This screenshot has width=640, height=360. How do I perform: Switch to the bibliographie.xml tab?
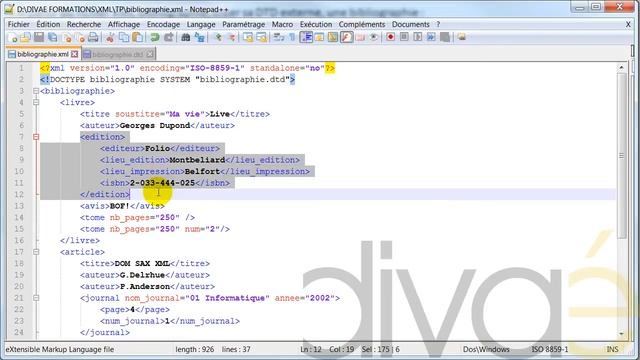(x=43, y=54)
